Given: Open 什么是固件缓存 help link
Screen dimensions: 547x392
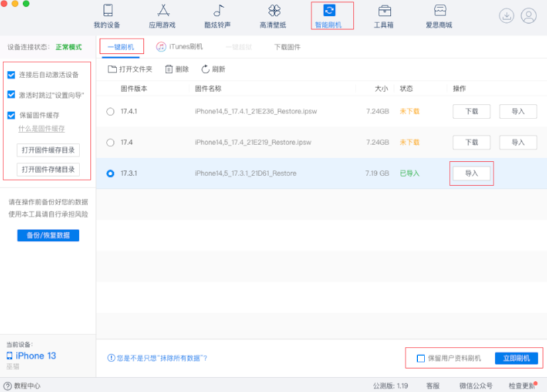Looking at the screenshot, I should [41, 128].
